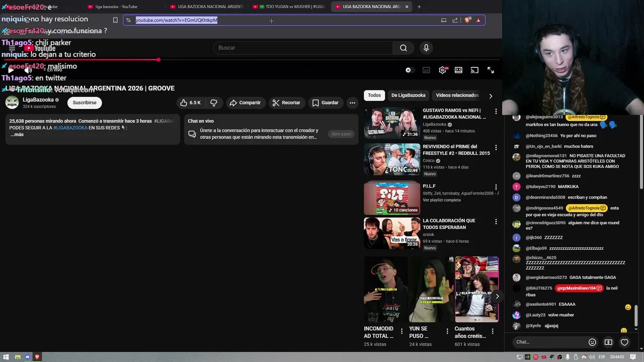Mute the video volume speaker
The image size is (644, 362).
point(28,70)
